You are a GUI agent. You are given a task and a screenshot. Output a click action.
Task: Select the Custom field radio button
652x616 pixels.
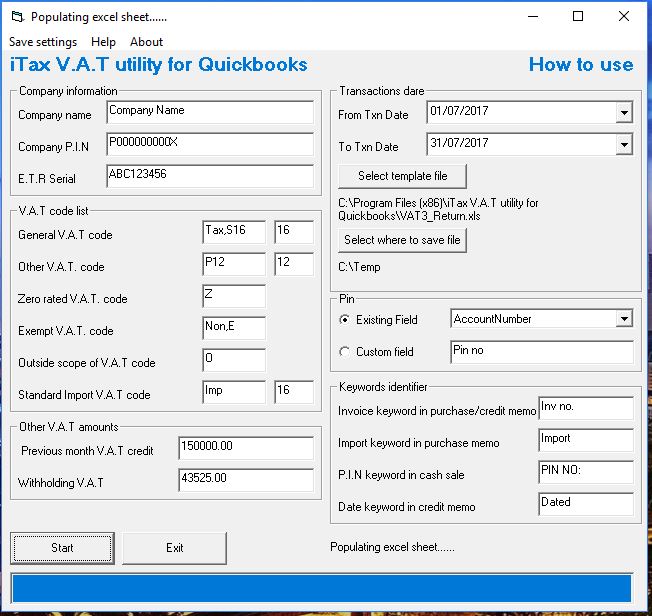click(345, 352)
